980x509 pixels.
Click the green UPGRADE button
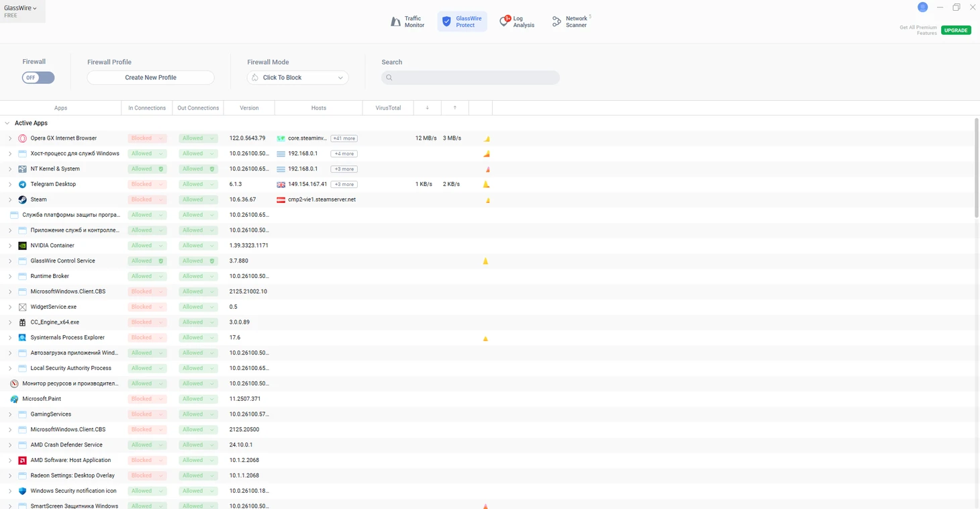click(x=955, y=30)
